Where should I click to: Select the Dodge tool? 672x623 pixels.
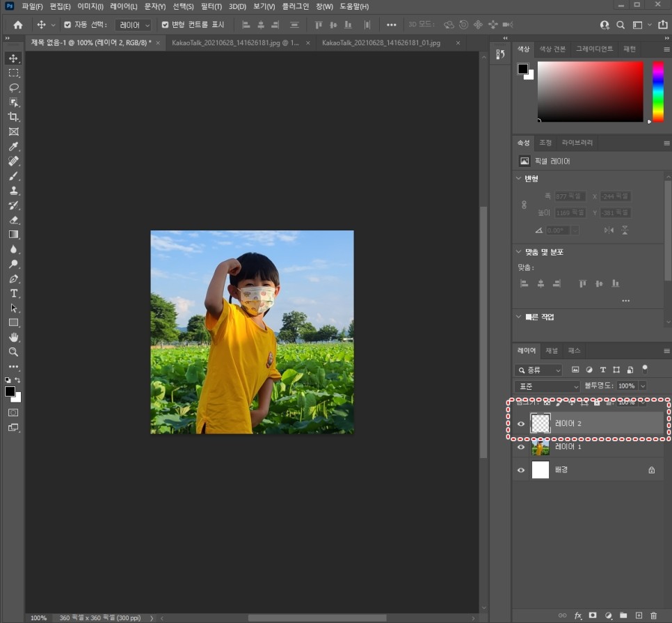[x=14, y=264]
